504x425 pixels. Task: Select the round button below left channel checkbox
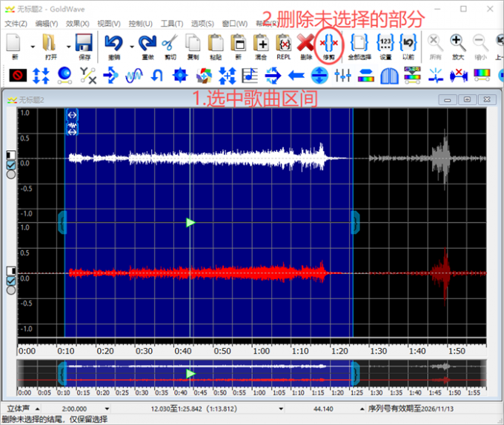click(x=11, y=174)
